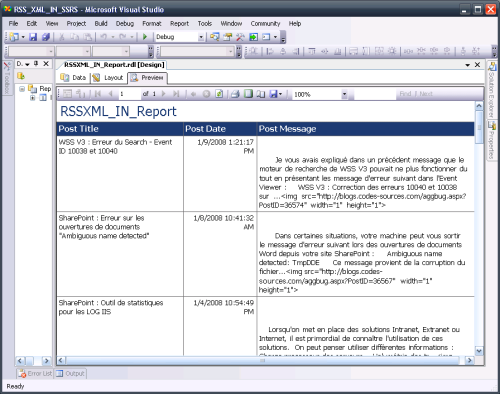Viewport: 500px width, 394px height.
Task: Open the Error List panel
Action: click(35, 373)
